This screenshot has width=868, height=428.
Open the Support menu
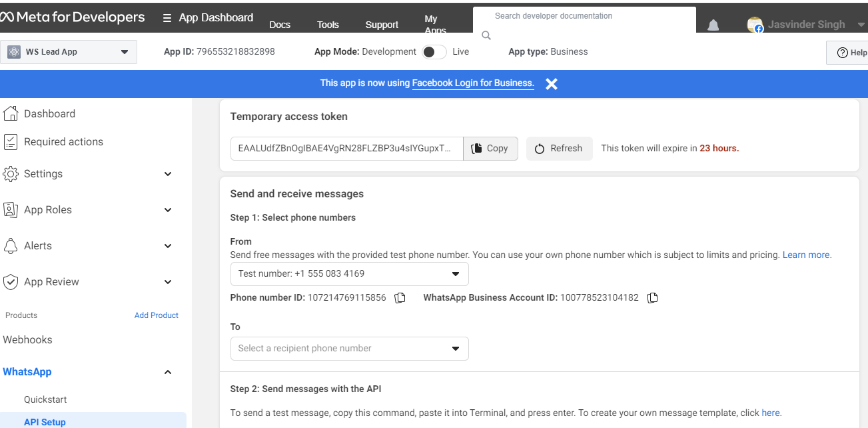[382, 25]
